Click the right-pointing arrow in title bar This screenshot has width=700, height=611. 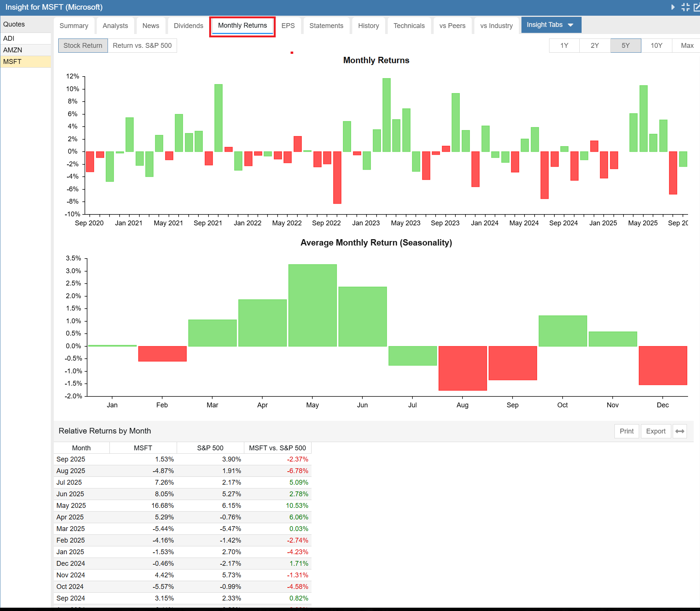[673, 7]
